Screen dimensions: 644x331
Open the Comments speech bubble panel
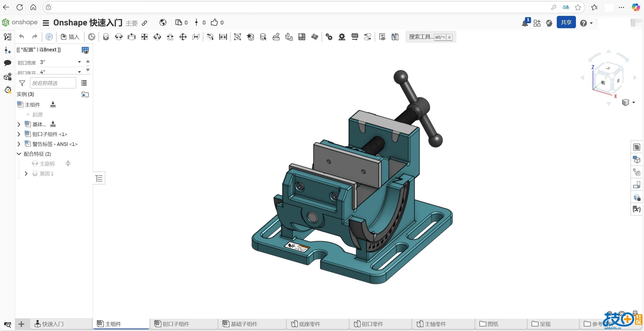[x=8, y=63]
